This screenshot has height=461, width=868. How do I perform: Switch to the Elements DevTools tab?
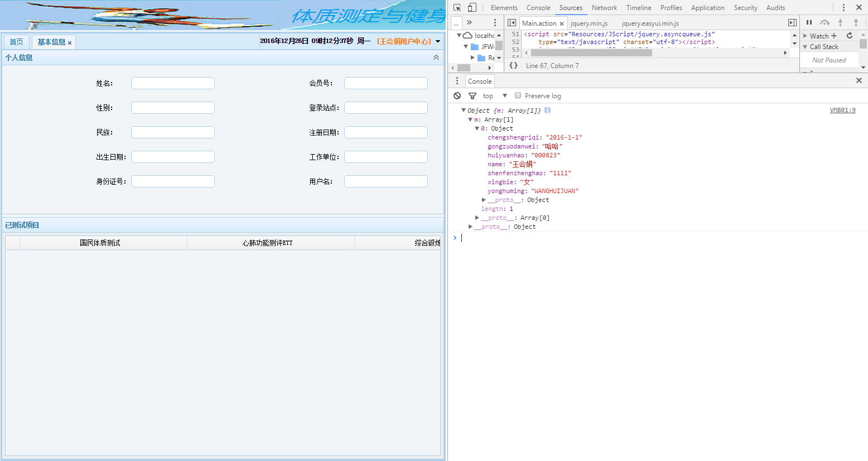click(504, 8)
